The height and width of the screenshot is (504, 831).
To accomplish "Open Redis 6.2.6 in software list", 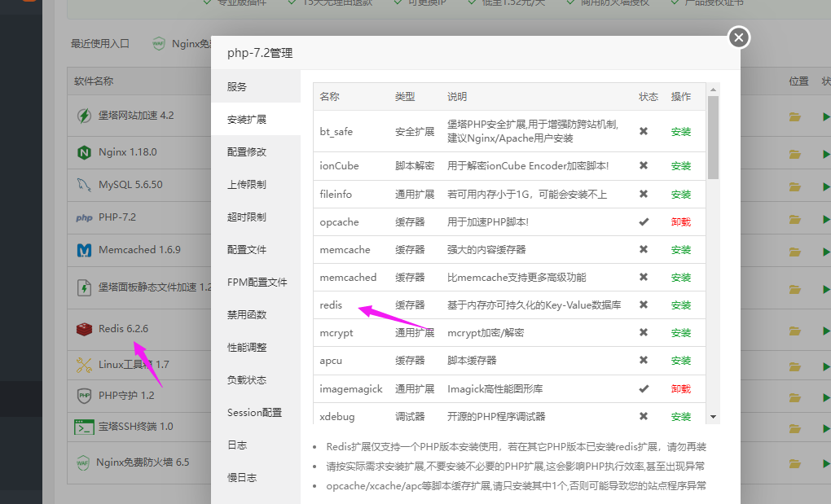I will (123, 329).
